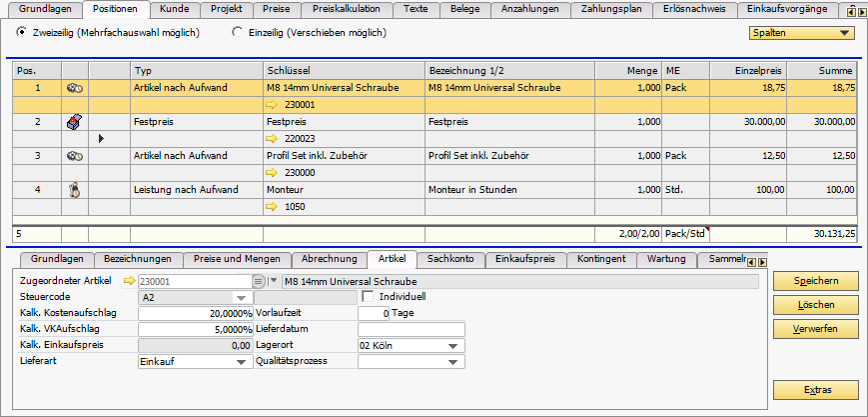Switch to the Wartung sub-tab
Viewport: 868px width, 417px height.
(666, 259)
